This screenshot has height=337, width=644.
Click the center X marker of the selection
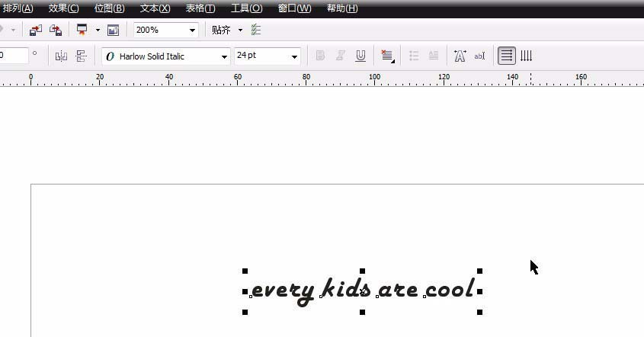tap(363, 291)
